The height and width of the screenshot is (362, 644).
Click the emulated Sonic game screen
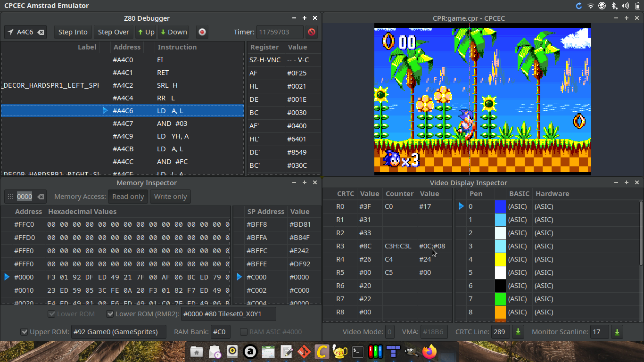[x=482, y=99]
